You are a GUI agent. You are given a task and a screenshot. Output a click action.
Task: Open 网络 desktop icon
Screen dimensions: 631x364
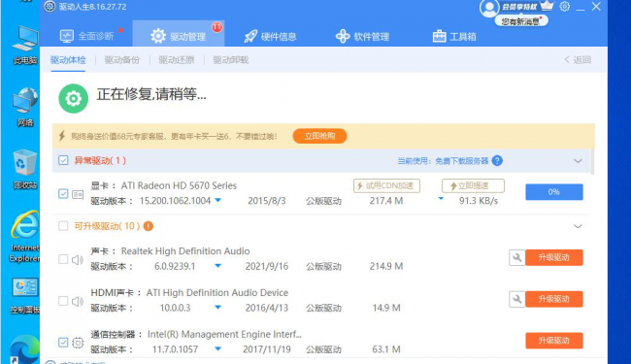click(x=25, y=107)
